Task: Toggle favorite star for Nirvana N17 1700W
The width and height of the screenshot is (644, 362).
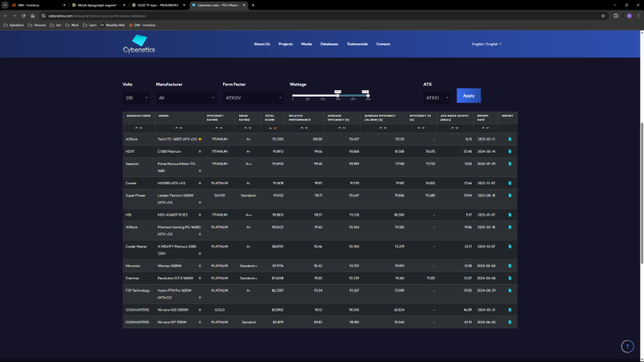Action: (200, 323)
